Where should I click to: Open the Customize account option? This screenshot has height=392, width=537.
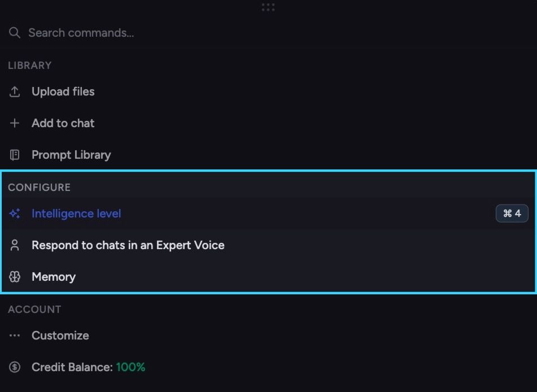tap(269, 336)
